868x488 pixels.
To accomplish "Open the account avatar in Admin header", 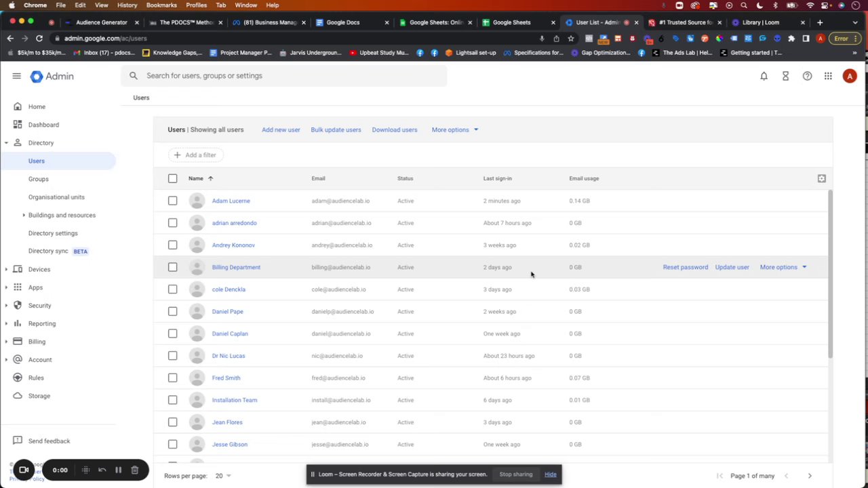I will click(x=850, y=76).
